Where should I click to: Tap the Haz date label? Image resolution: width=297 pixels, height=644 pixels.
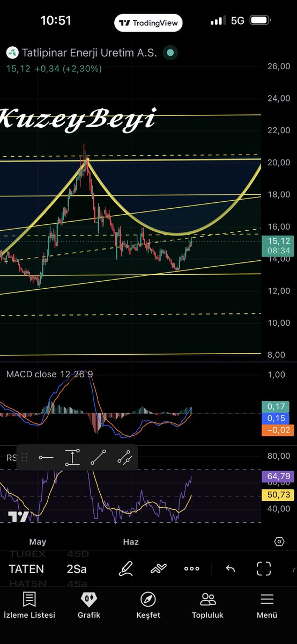click(131, 541)
